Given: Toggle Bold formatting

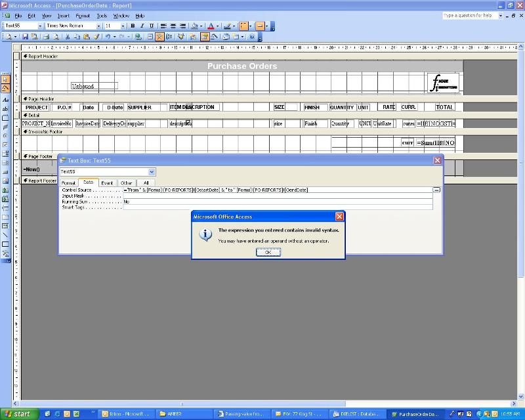Looking at the screenshot, I should point(133,26).
